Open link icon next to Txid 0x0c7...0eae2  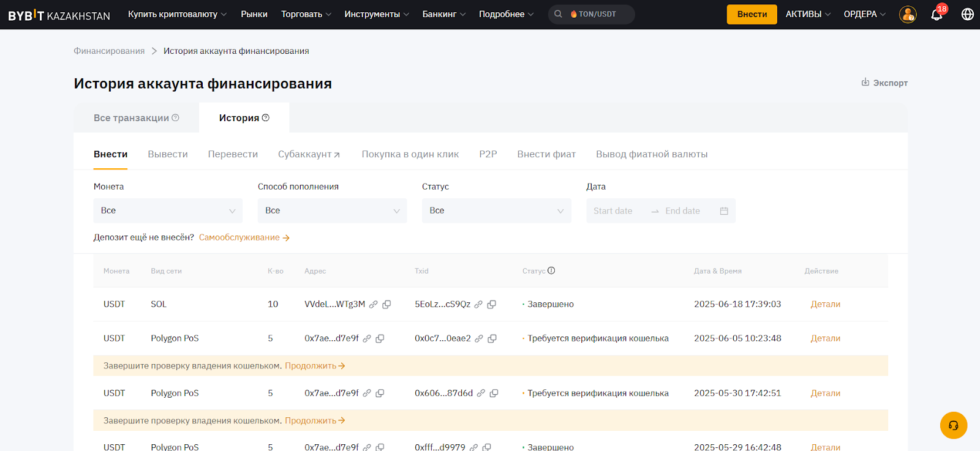pyautogui.click(x=479, y=338)
